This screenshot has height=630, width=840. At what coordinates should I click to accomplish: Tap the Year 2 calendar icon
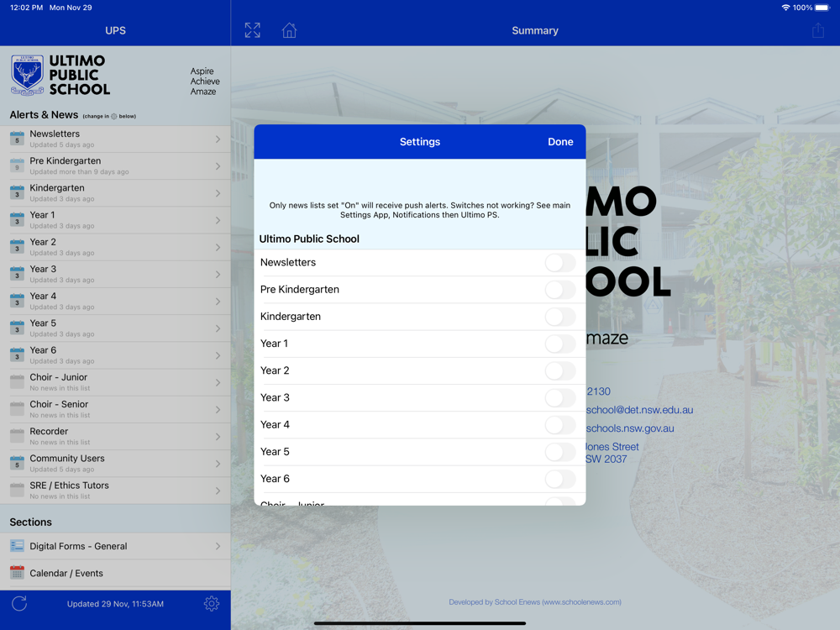[17, 246]
